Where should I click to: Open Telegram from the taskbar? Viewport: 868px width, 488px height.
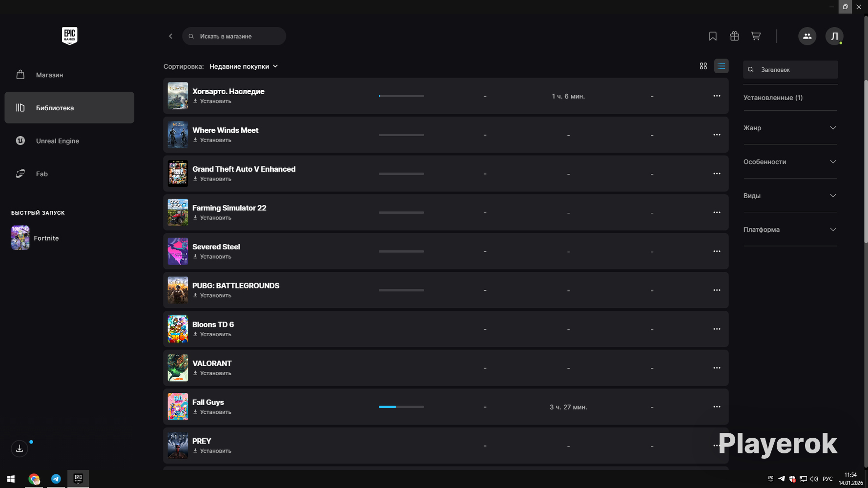tap(56, 479)
